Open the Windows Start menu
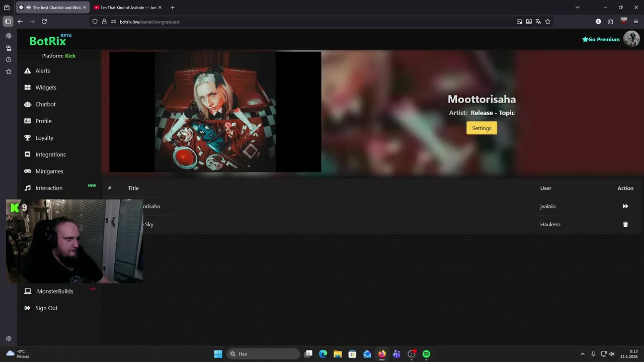The height and width of the screenshot is (362, 644). (x=218, y=354)
